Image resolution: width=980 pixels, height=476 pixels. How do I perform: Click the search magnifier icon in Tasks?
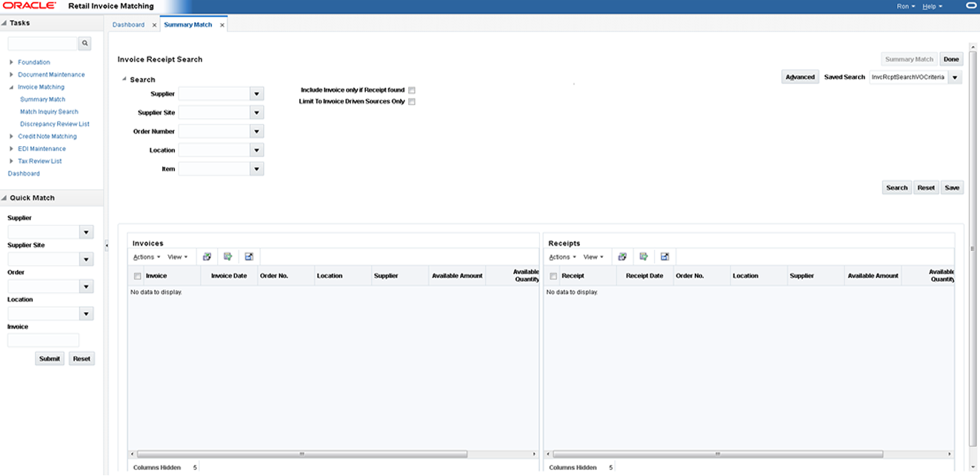[x=84, y=44]
